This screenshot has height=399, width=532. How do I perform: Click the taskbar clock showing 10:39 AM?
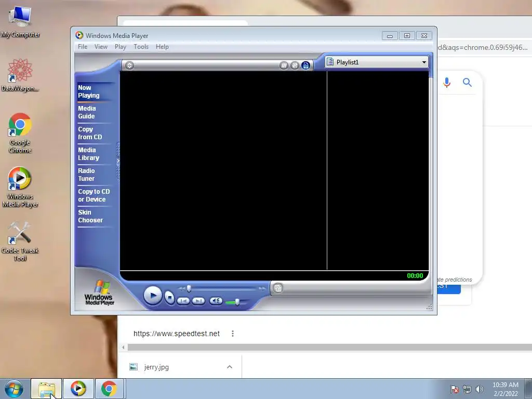pos(506,389)
